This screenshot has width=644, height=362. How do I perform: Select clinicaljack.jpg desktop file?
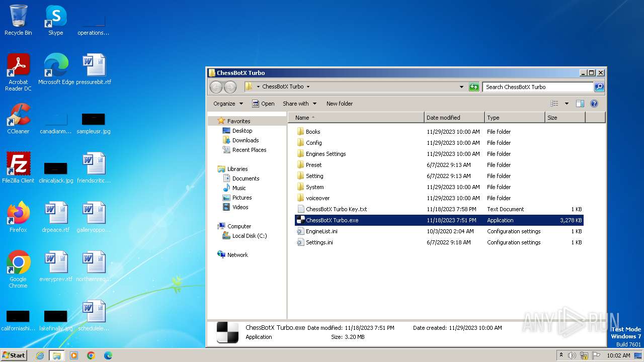[56, 172]
